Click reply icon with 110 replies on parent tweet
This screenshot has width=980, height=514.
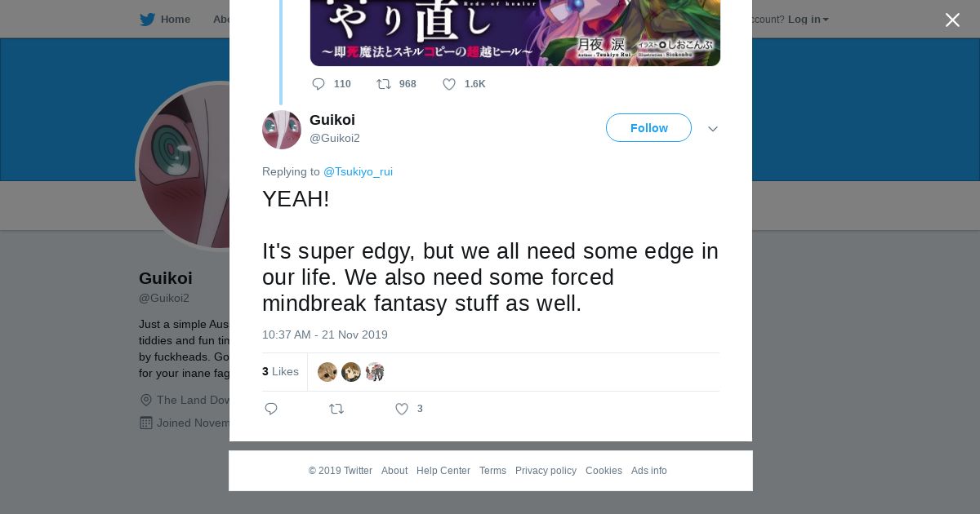tap(318, 84)
